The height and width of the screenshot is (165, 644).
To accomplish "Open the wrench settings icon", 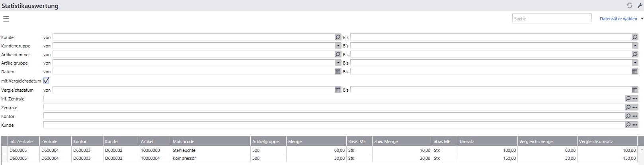I will coord(640,6).
